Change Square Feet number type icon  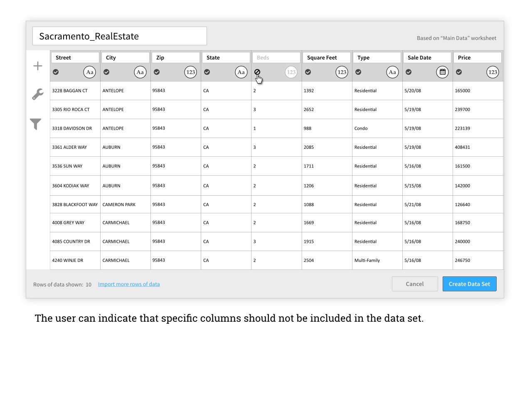pyautogui.click(x=342, y=72)
